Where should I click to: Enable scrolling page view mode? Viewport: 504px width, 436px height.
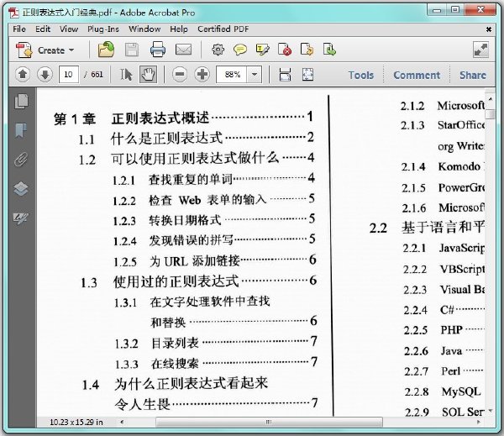285,75
